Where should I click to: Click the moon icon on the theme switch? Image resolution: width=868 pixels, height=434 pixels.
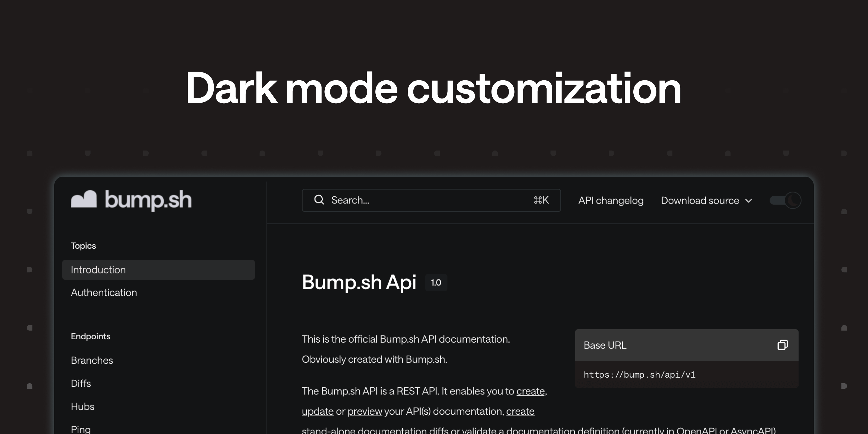[x=793, y=200]
